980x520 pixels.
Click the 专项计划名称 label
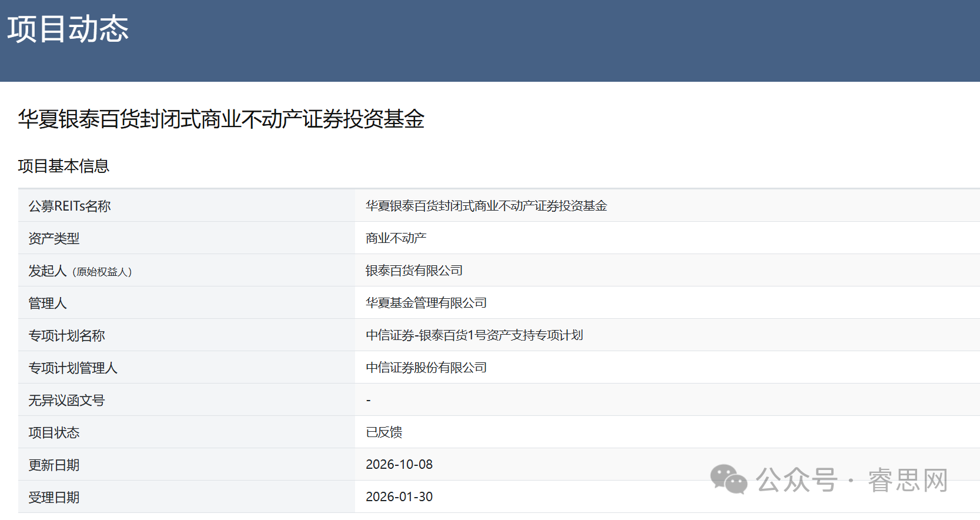66,335
